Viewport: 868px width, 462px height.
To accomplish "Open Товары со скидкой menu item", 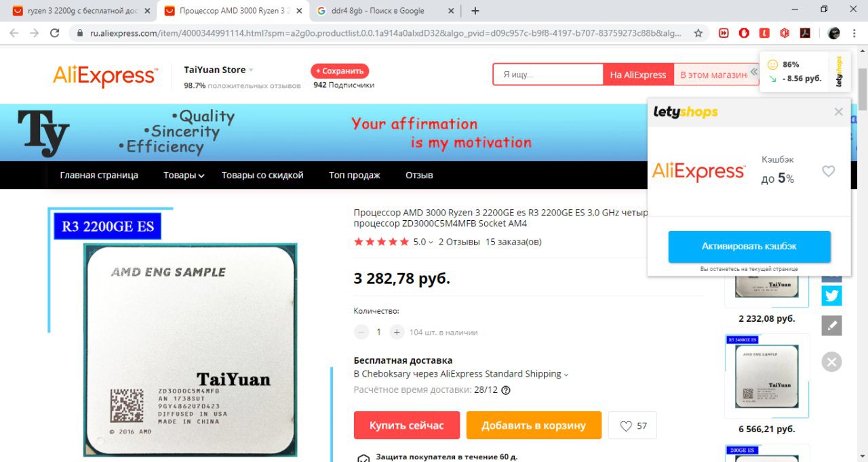I will click(x=262, y=175).
